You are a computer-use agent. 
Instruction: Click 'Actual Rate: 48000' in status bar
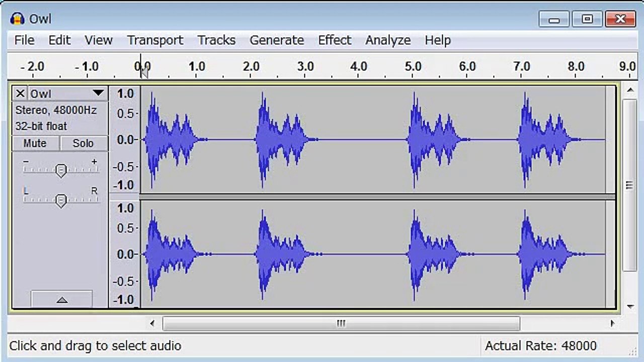540,346
